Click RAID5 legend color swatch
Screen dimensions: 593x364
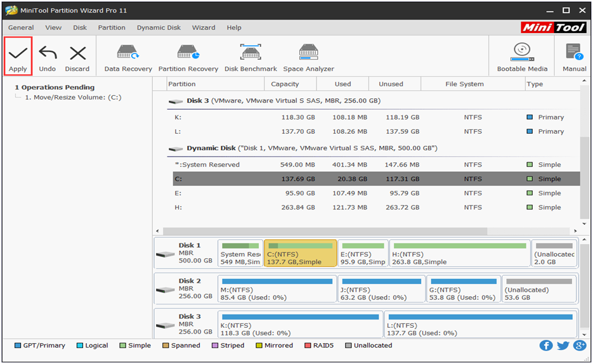coord(308,346)
